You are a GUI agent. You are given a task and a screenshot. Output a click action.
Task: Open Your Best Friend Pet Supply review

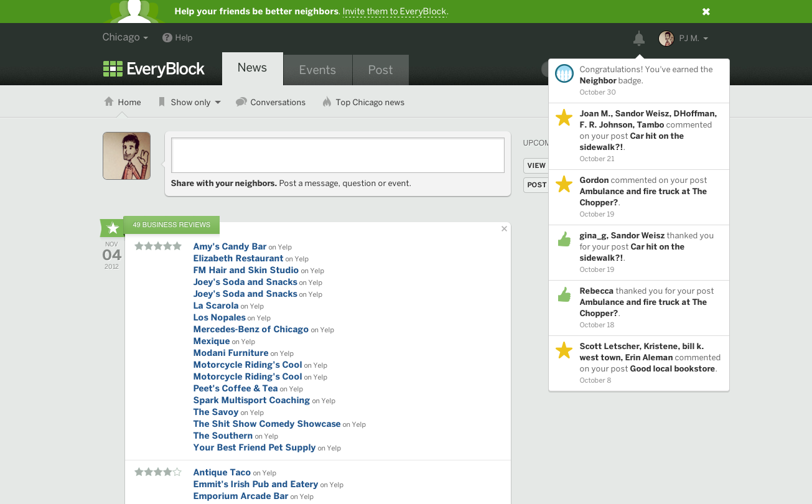[254, 447]
